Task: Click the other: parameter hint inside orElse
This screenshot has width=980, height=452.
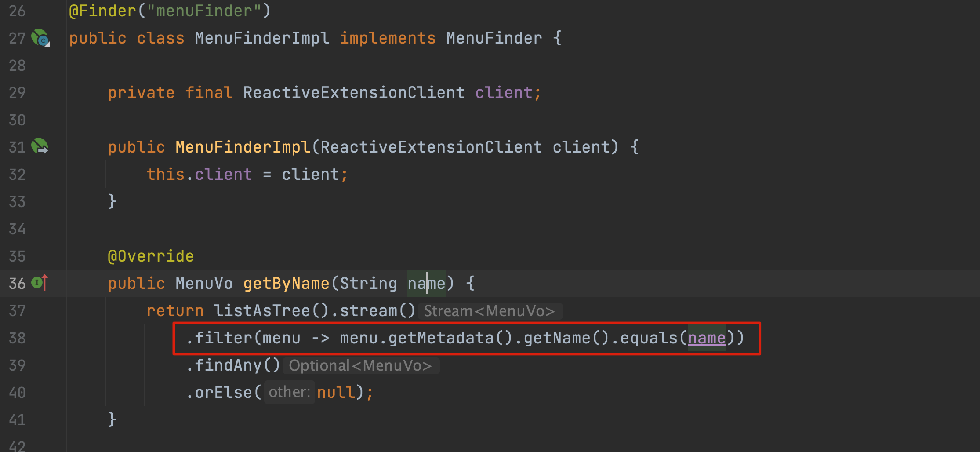Action: (289, 392)
